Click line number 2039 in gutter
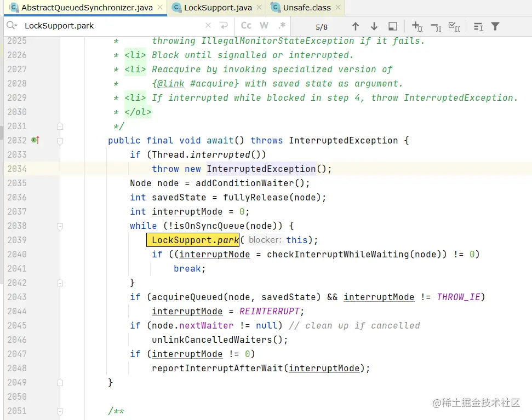The width and height of the screenshot is (532, 420). coord(17,240)
